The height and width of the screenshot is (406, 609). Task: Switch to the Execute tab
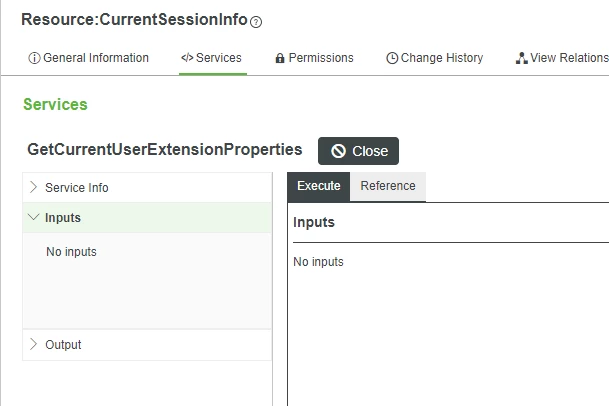point(318,186)
